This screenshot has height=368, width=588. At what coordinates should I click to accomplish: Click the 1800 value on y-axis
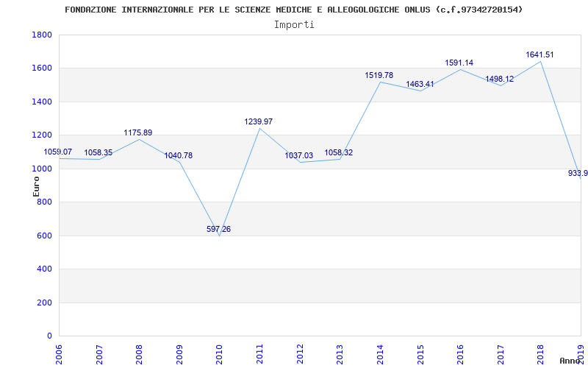[x=42, y=35]
